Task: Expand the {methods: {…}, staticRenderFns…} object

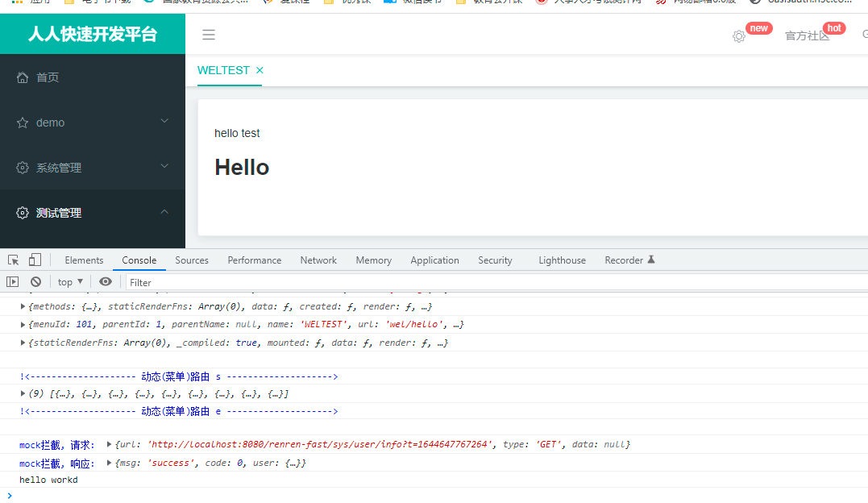Action: click(x=23, y=306)
